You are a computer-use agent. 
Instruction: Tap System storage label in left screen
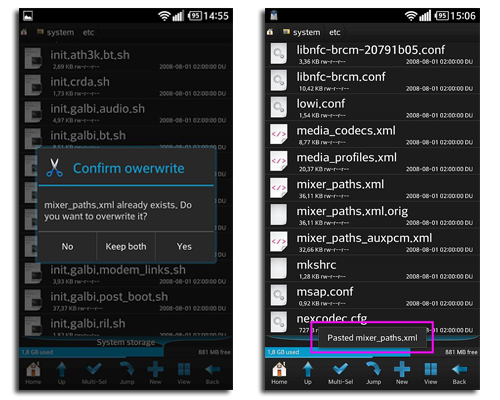pyautogui.click(x=126, y=342)
